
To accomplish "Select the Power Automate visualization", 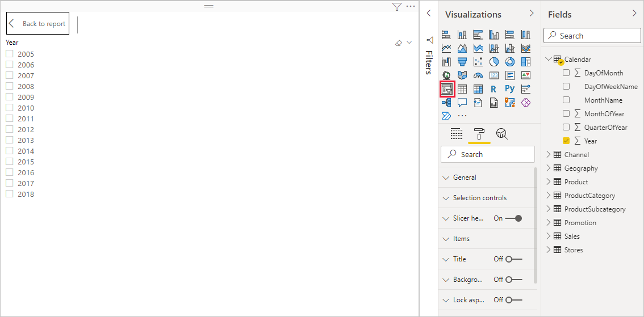I will pos(446,116).
